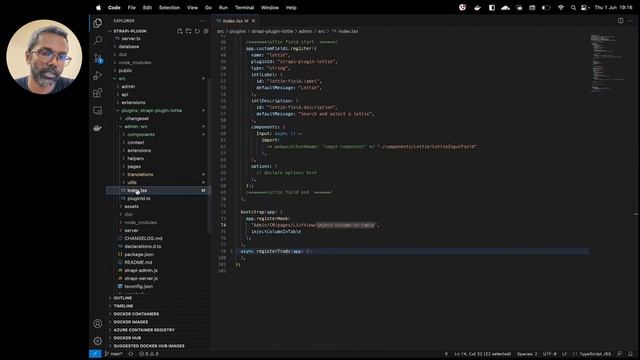Open the Extensions view
Viewport: 640px width, 360px height.
(98, 93)
